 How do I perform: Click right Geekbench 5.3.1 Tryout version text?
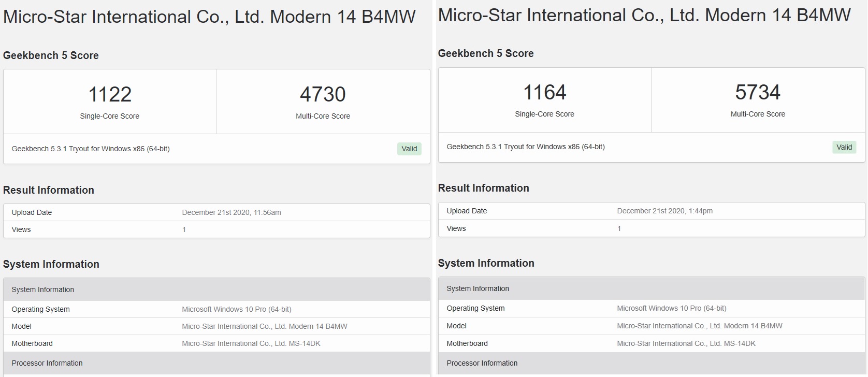click(526, 147)
